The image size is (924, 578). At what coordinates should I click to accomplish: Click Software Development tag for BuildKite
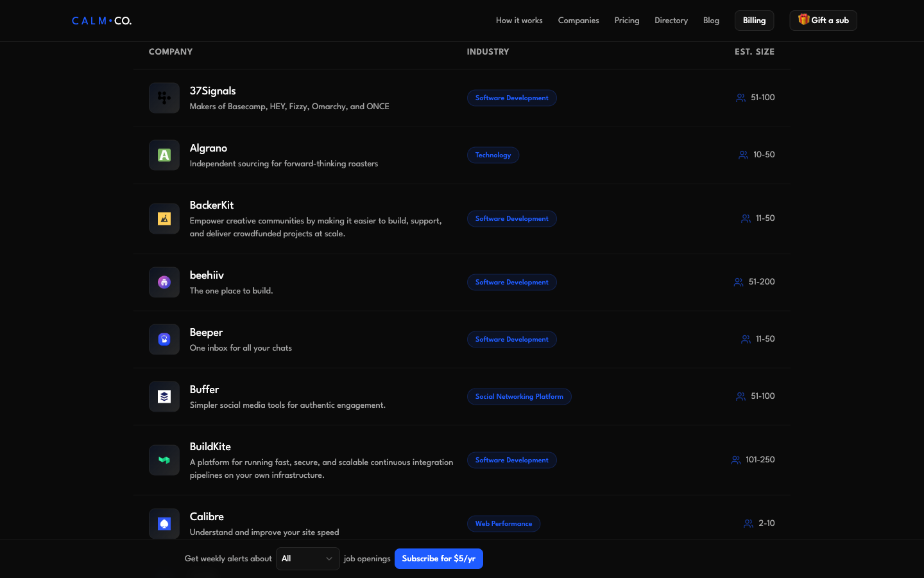[x=511, y=460]
